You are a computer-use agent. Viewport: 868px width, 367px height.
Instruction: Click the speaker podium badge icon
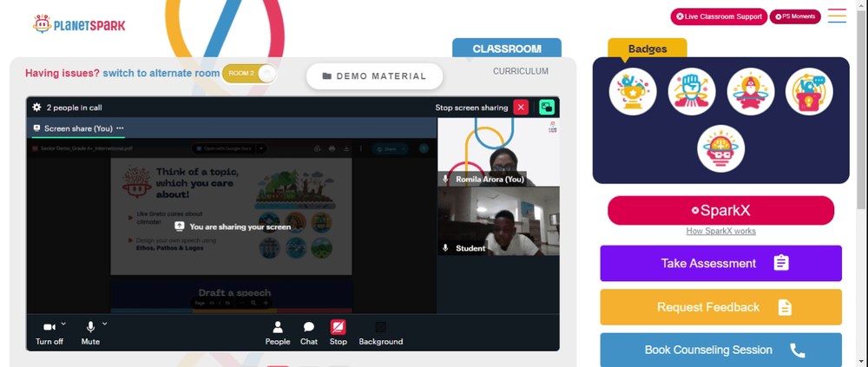coord(809,91)
